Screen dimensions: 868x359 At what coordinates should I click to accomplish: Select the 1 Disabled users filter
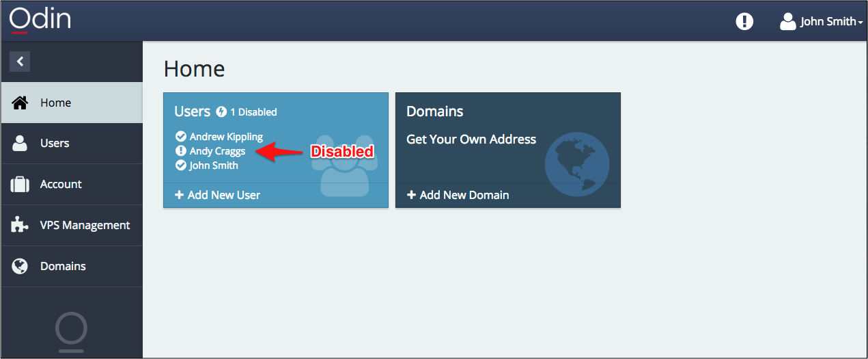click(x=247, y=112)
